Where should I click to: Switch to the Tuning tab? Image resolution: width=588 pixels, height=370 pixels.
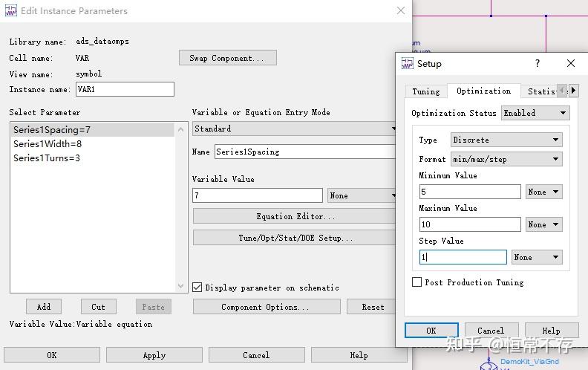pos(426,91)
